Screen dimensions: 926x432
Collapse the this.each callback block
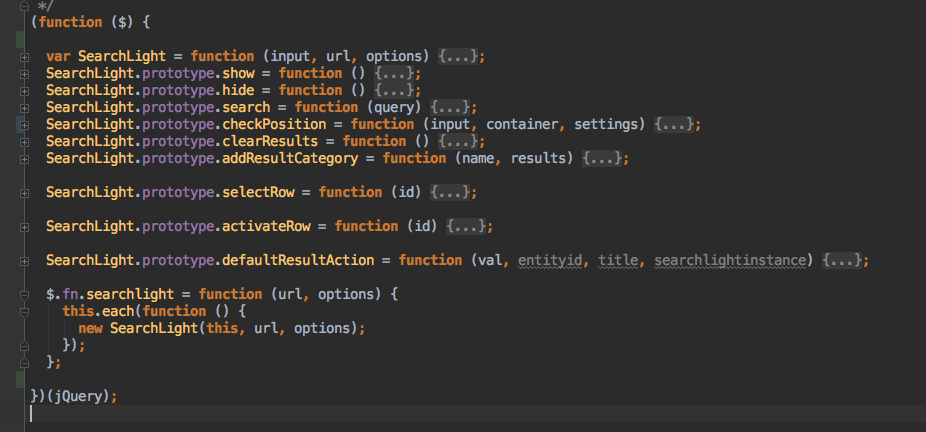[24, 312]
